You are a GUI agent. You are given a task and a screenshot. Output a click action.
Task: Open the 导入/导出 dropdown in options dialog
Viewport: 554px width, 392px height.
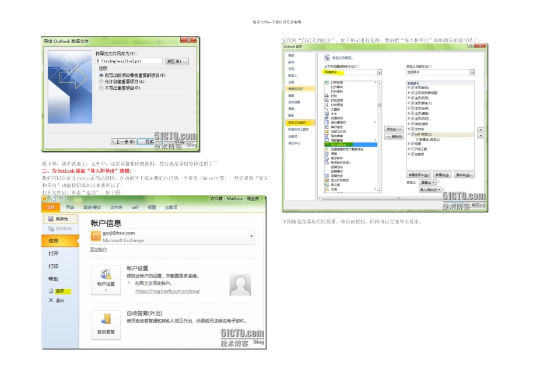coord(430,190)
